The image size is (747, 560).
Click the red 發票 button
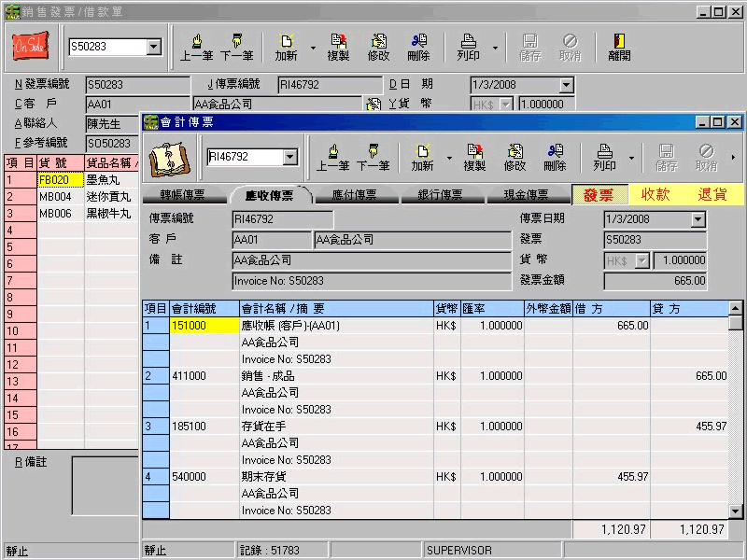(599, 195)
